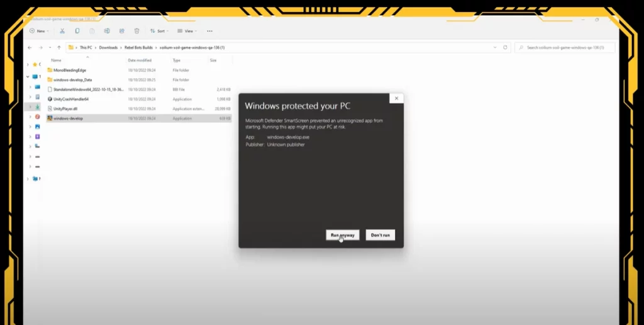This screenshot has height=325, width=644.
Task: Open the recent locations dropdown arrow
Action: pyautogui.click(x=50, y=48)
